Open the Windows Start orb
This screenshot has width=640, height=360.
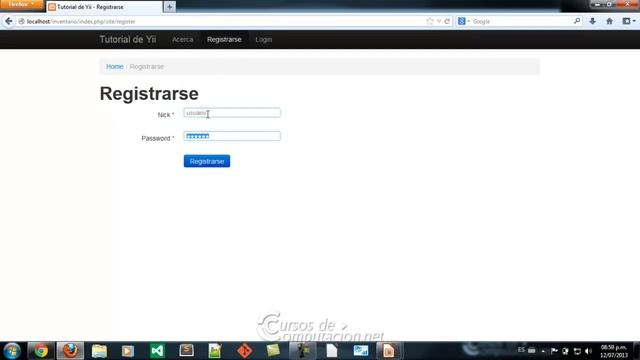[x=12, y=351]
